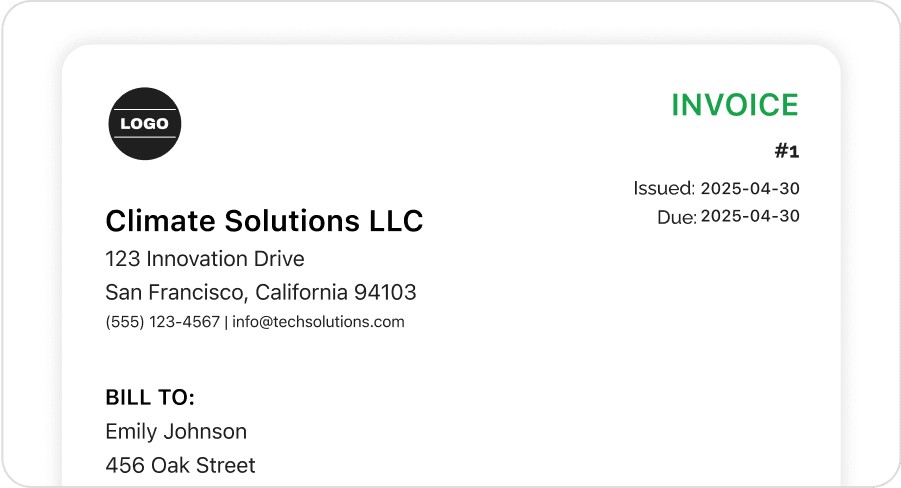Click the Issued: label
The image size is (901, 488).
pos(664,188)
